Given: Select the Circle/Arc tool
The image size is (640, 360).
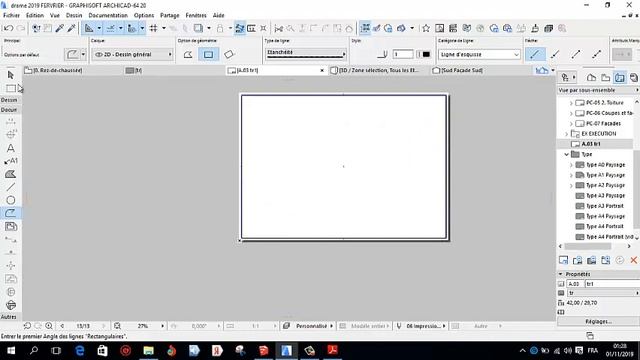Looking at the screenshot, I should [x=11, y=200].
